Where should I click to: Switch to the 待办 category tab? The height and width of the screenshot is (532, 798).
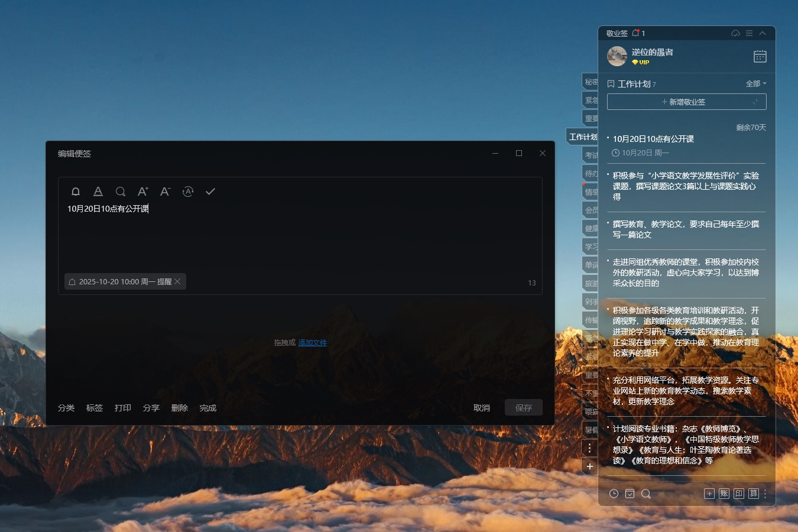(x=590, y=173)
